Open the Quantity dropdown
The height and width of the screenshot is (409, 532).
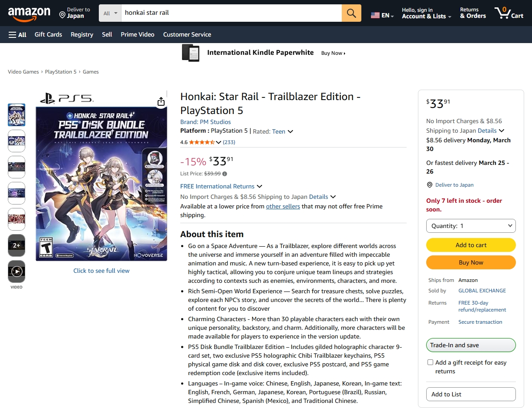pos(471,226)
